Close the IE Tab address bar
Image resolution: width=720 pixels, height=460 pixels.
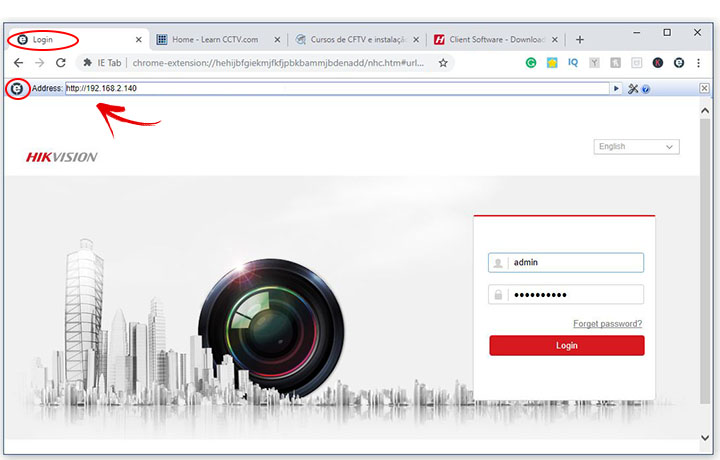tap(704, 89)
